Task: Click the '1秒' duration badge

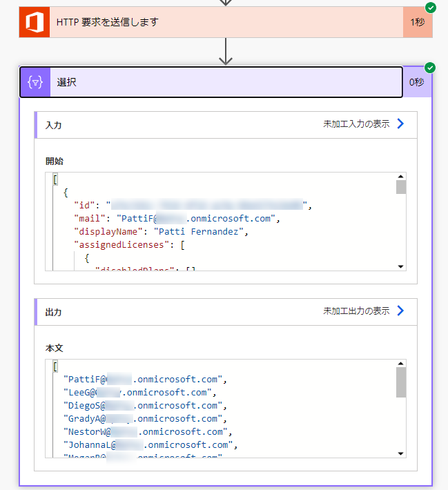Action: (418, 22)
